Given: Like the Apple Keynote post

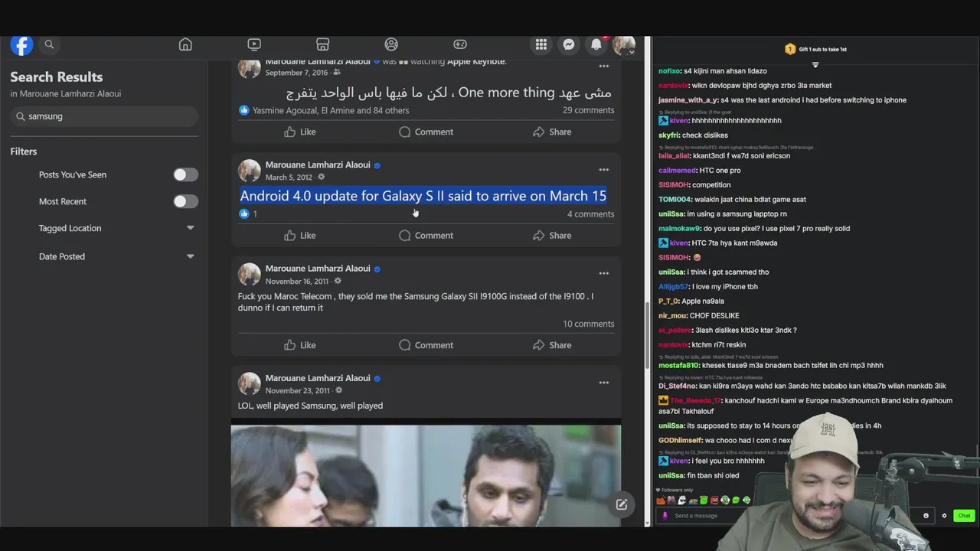Looking at the screenshot, I should tap(300, 132).
